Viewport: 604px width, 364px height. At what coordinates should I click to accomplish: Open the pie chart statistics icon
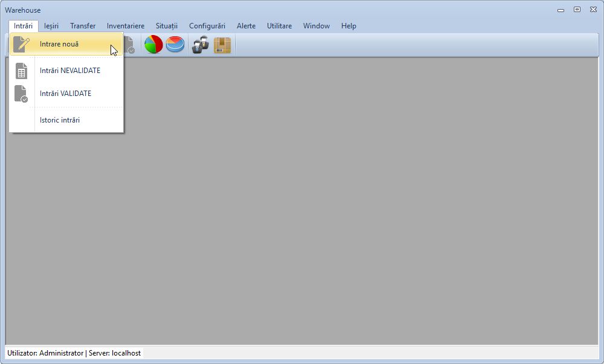point(153,44)
